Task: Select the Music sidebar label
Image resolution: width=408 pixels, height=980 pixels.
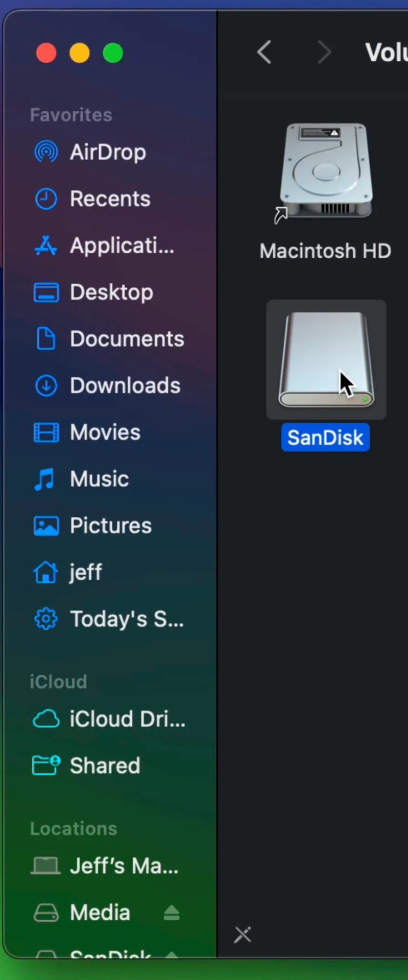Action: click(x=99, y=479)
